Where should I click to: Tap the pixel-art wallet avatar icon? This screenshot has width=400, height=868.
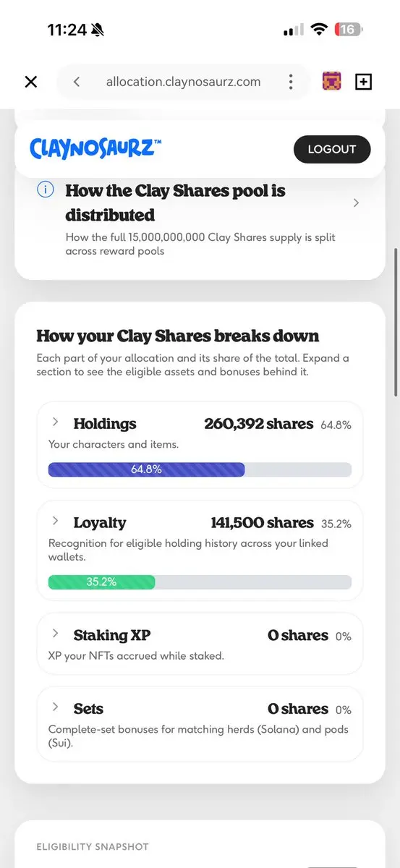[332, 82]
